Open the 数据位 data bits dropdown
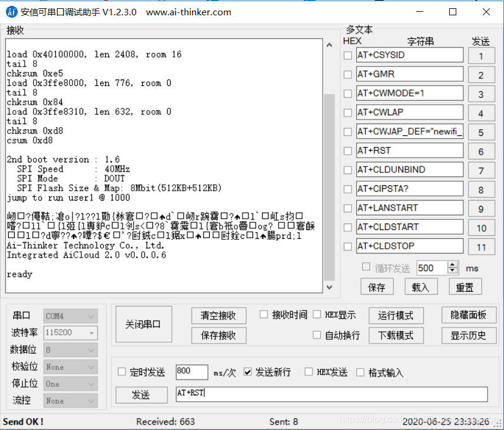504x430 pixels. tap(71, 350)
